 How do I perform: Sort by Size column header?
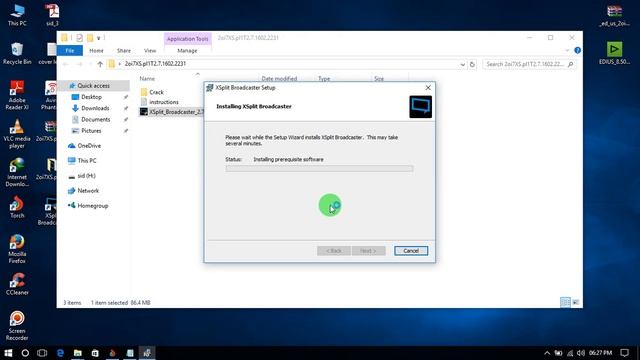[x=379, y=78]
